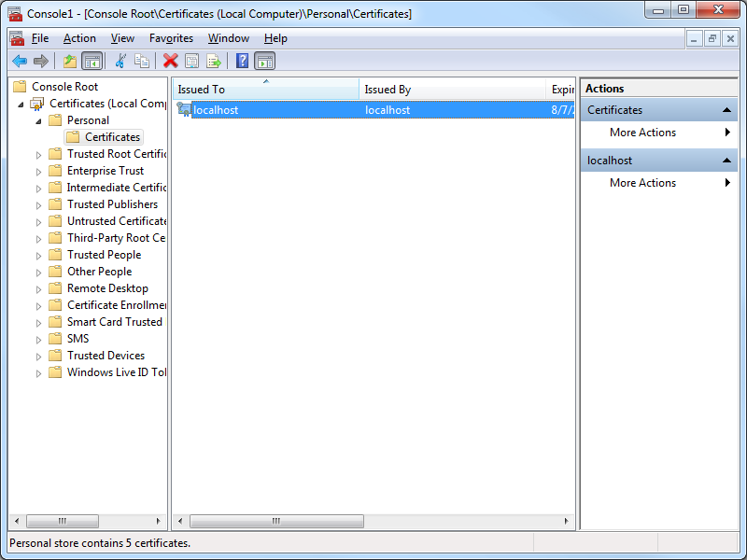Click the Cut scissors toolbar icon
Screen dimensions: 747x560
[x=120, y=61]
